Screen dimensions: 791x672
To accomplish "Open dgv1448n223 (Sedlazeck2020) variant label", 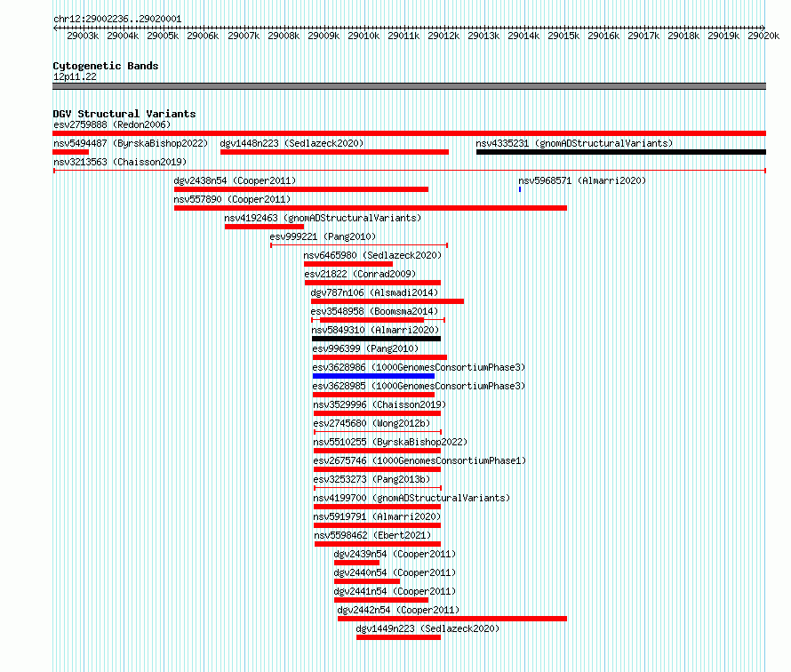I will (x=292, y=143).
